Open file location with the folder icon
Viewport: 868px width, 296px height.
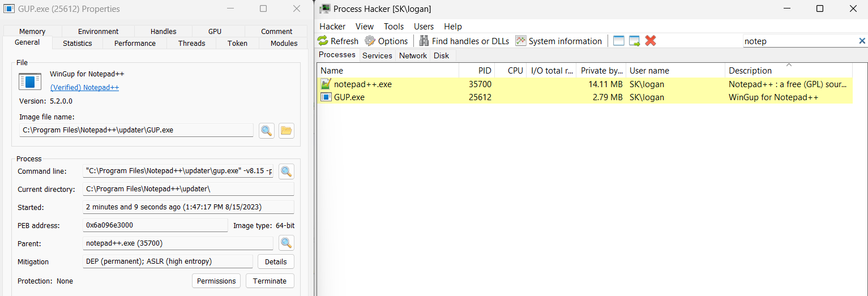click(x=287, y=131)
